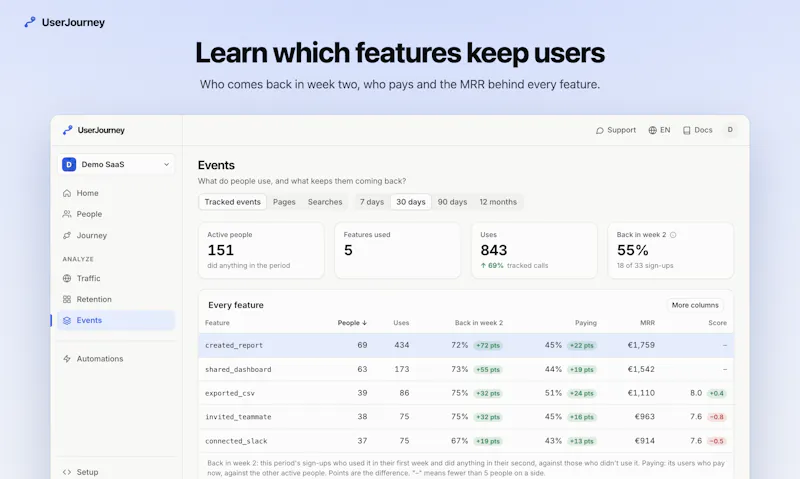Select the 30 days range
The image size is (800, 479).
411,202
